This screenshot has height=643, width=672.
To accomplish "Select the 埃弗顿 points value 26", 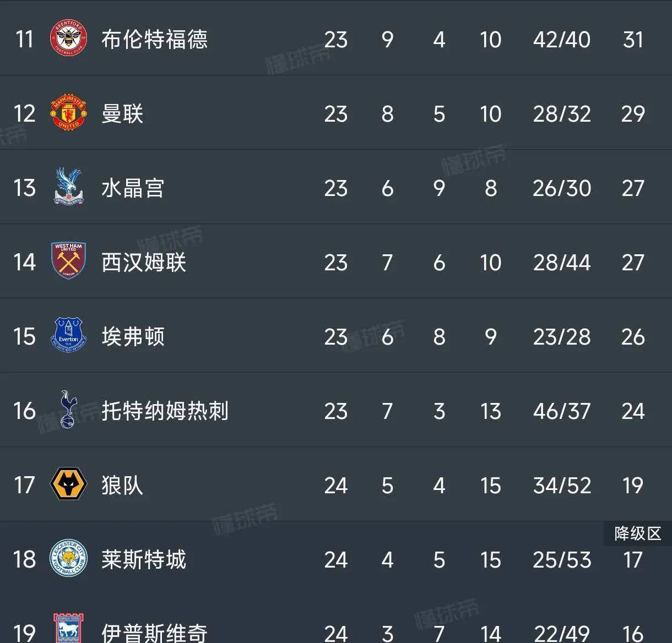I will [633, 336].
